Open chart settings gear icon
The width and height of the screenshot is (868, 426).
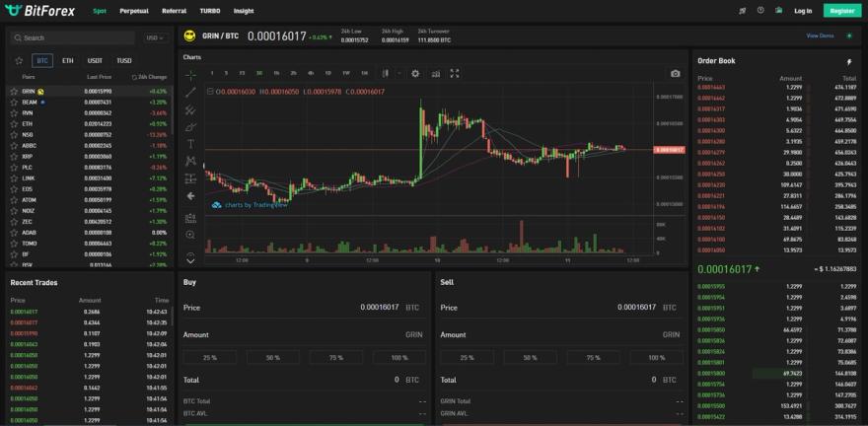pos(415,74)
